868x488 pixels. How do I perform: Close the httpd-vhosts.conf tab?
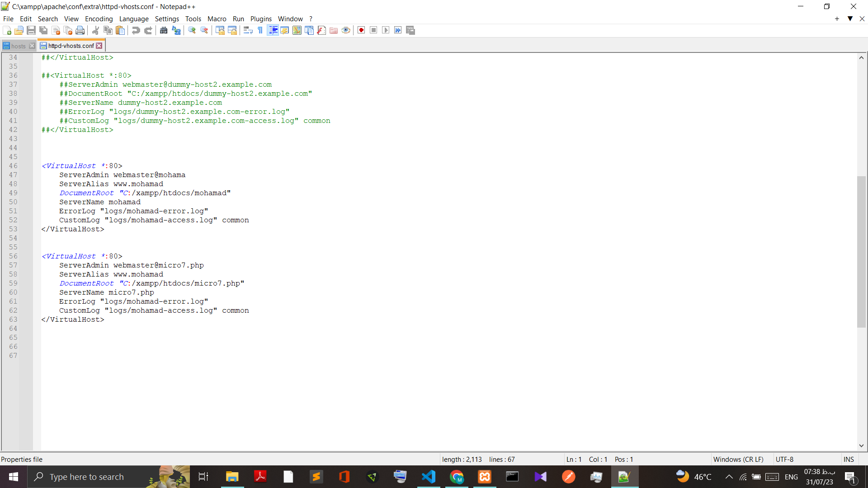[99, 46]
